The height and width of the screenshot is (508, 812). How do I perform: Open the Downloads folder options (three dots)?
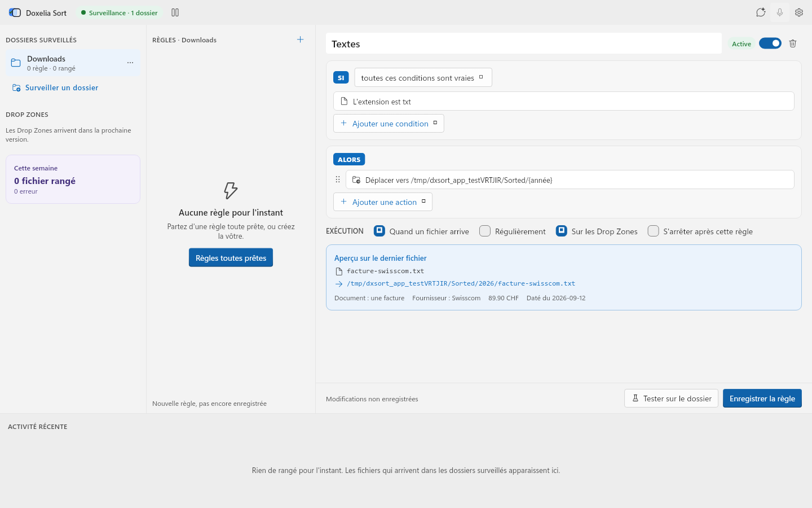click(x=130, y=63)
